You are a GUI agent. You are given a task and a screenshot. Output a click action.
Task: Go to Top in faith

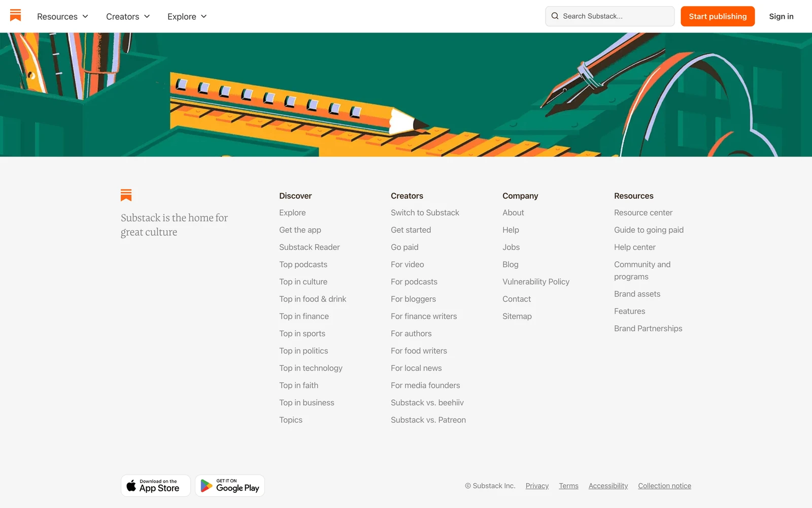click(298, 386)
